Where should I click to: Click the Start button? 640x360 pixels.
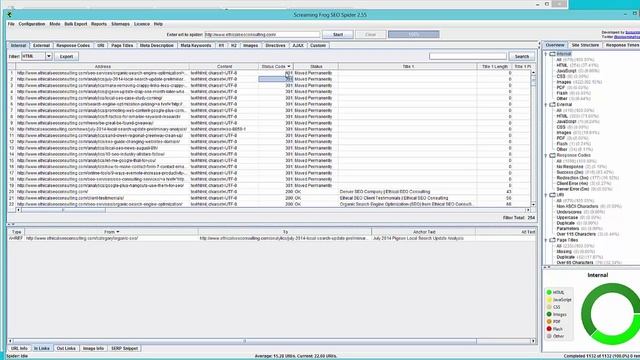[338, 35]
